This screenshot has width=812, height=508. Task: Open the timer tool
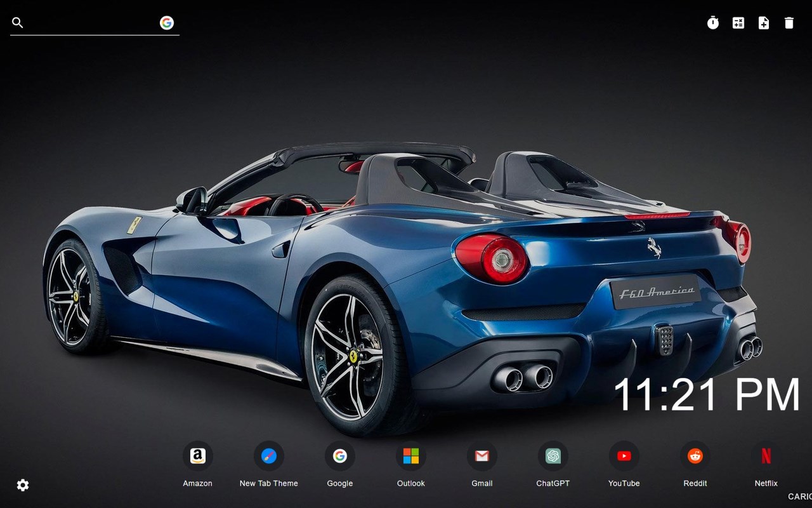(713, 23)
